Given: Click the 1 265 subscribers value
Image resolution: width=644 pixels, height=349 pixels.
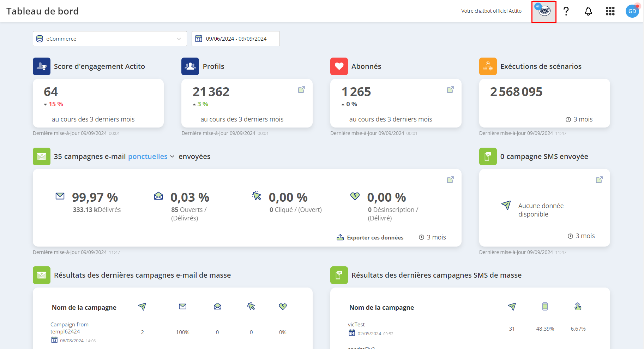Looking at the screenshot, I should click(x=356, y=92).
